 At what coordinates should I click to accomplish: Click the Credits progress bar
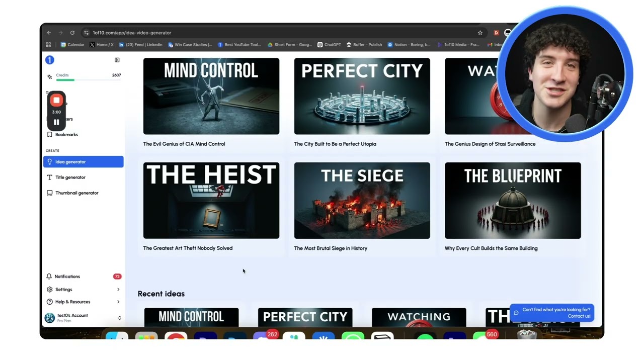(x=88, y=80)
